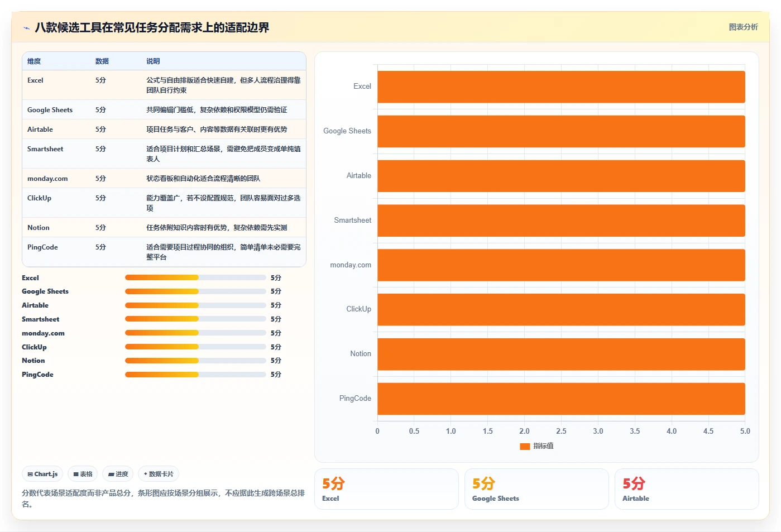Click the Google Sheets label in progress list
The height and width of the screenshot is (532, 781).
pos(45,291)
